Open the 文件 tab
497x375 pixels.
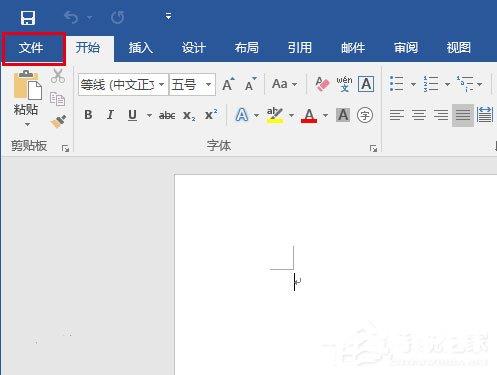pos(31,48)
